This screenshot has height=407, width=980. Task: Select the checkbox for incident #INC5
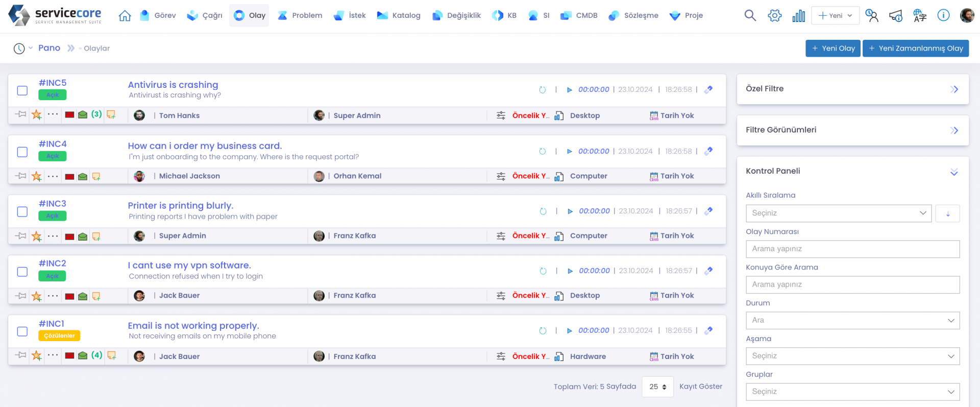point(22,90)
